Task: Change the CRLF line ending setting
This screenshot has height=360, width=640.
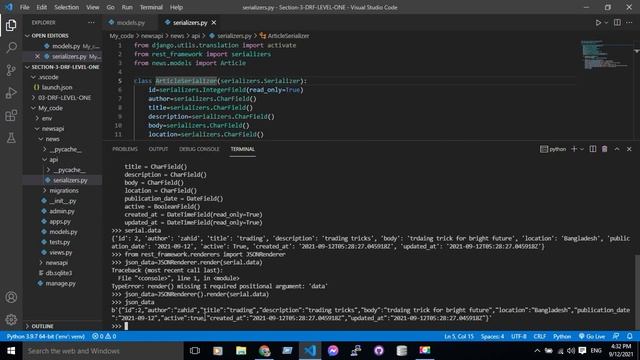Action: click(540, 336)
